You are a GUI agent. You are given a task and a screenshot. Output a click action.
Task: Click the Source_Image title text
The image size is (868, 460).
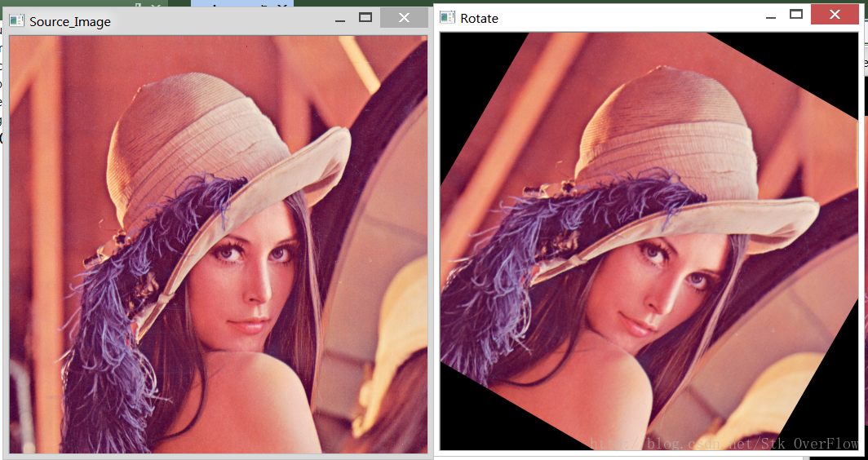pyautogui.click(x=70, y=21)
